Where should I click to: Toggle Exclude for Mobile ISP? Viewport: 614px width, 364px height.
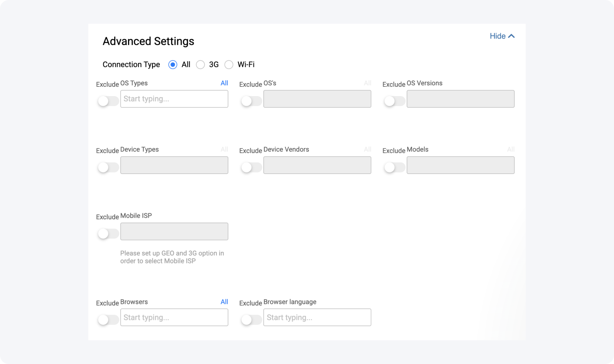pos(108,234)
